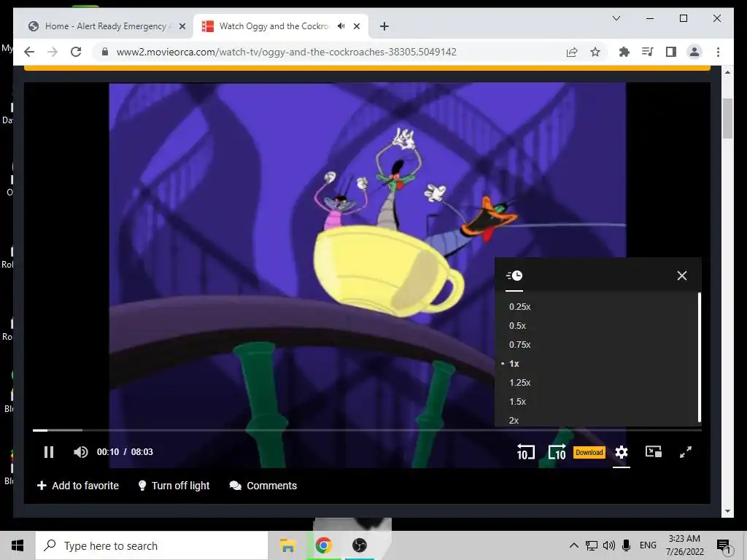Open the Chrome profile menu
Image resolution: width=747 pixels, height=560 pixels.
(x=694, y=52)
